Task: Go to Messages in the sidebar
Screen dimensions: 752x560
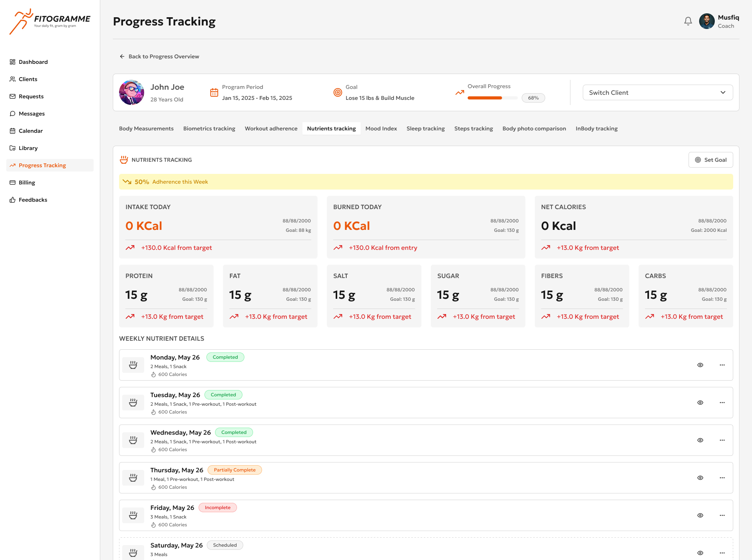Action: click(x=32, y=114)
